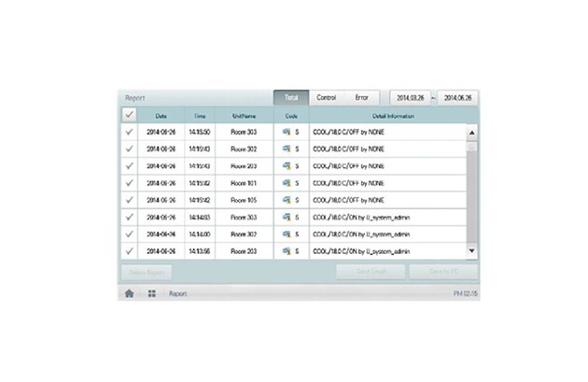Open the end date picker 2014.06.26
This screenshot has height=382, width=588.
(x=457, y=97)
